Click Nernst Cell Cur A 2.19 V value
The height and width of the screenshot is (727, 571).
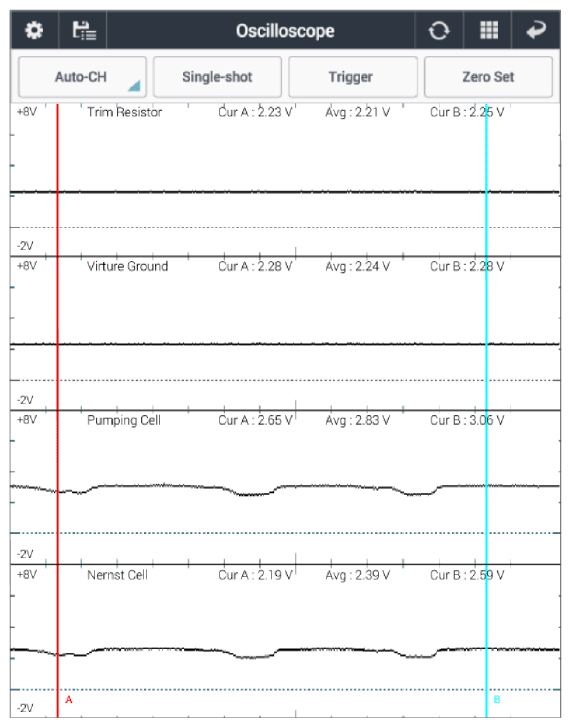(255, 575)
